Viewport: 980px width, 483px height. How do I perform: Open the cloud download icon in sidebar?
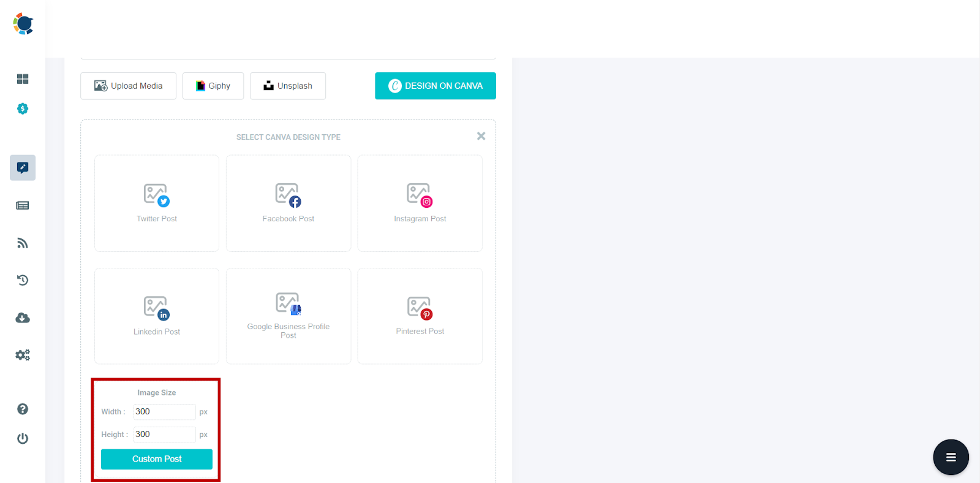tap(23, 318)
